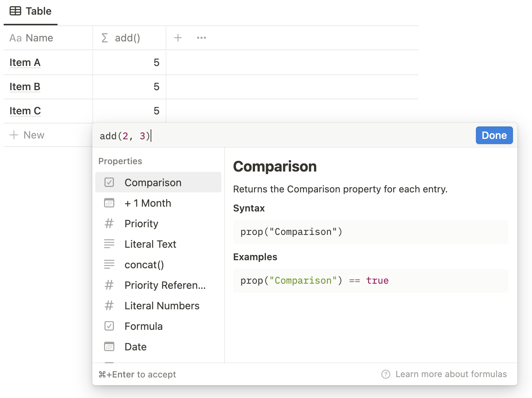Click the checkbox icon beside Comparison

click(x=109, y=182)
